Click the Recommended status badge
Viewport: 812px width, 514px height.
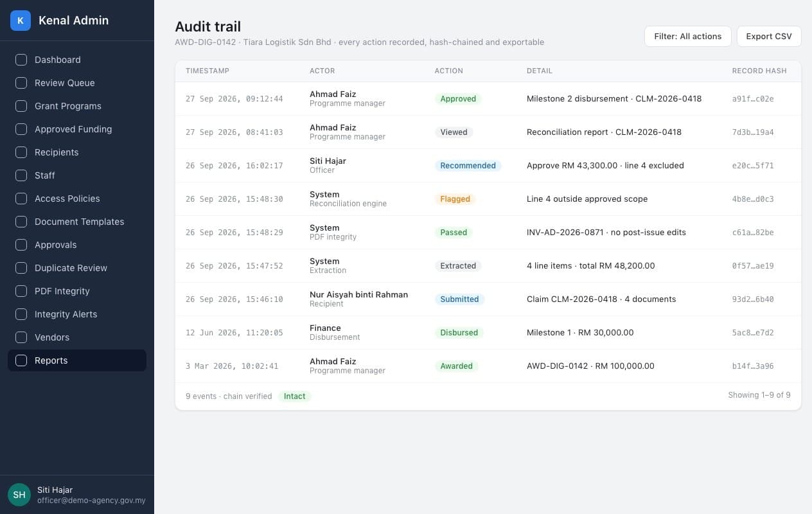[468, 166]
